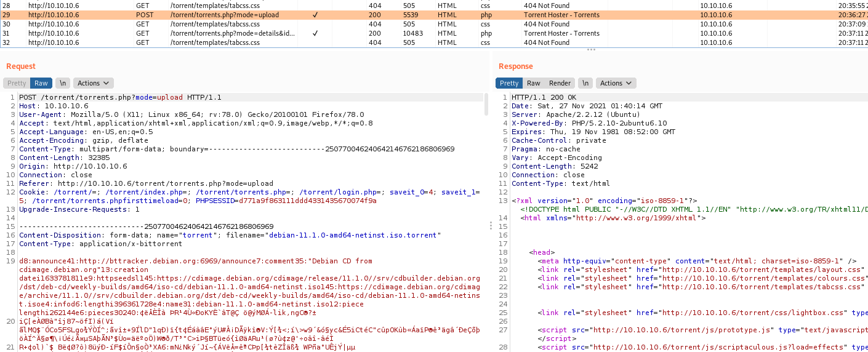Click the Referer header line
868x352 pixels.
tap(146, 183)
